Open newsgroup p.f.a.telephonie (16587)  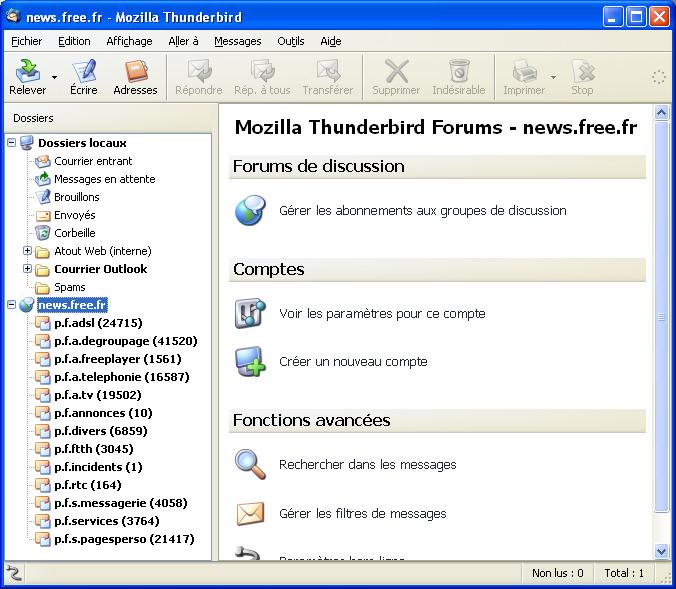122,377
